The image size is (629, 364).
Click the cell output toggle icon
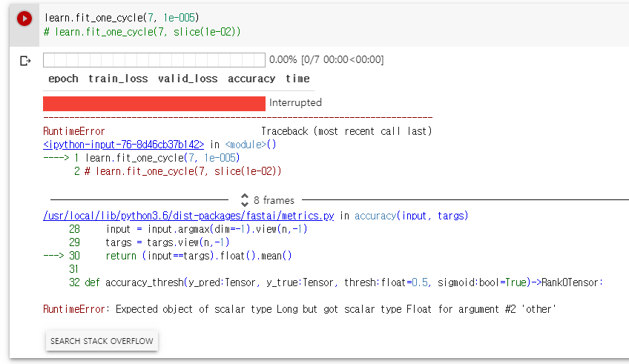[x=25, y=61]
